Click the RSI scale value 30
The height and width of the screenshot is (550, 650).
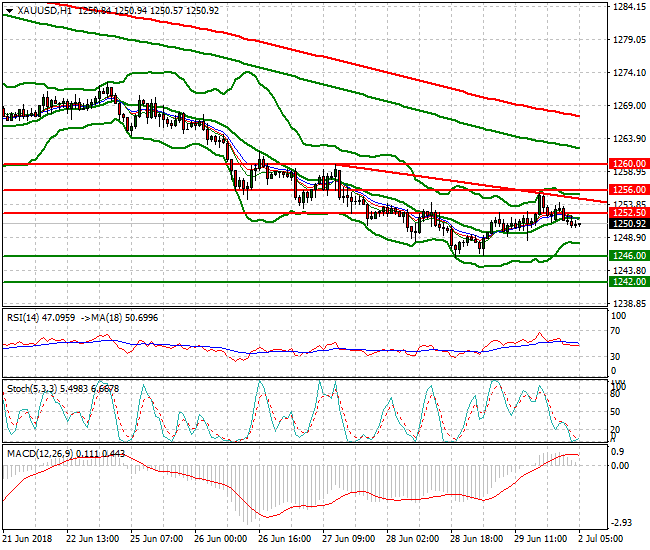click(x=616, y=356)
